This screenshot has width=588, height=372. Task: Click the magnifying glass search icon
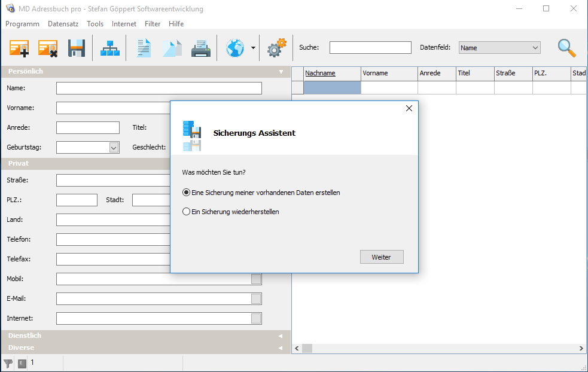click(566, 48)
